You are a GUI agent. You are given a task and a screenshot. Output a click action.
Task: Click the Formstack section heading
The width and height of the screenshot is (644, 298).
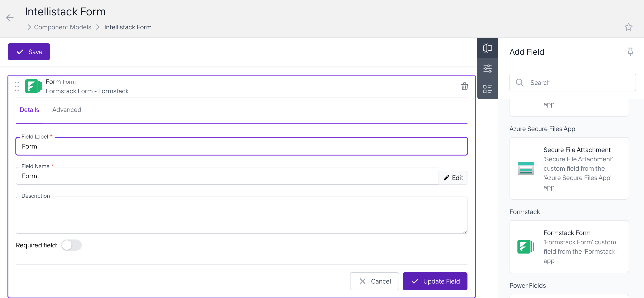(x=524, y=212)
